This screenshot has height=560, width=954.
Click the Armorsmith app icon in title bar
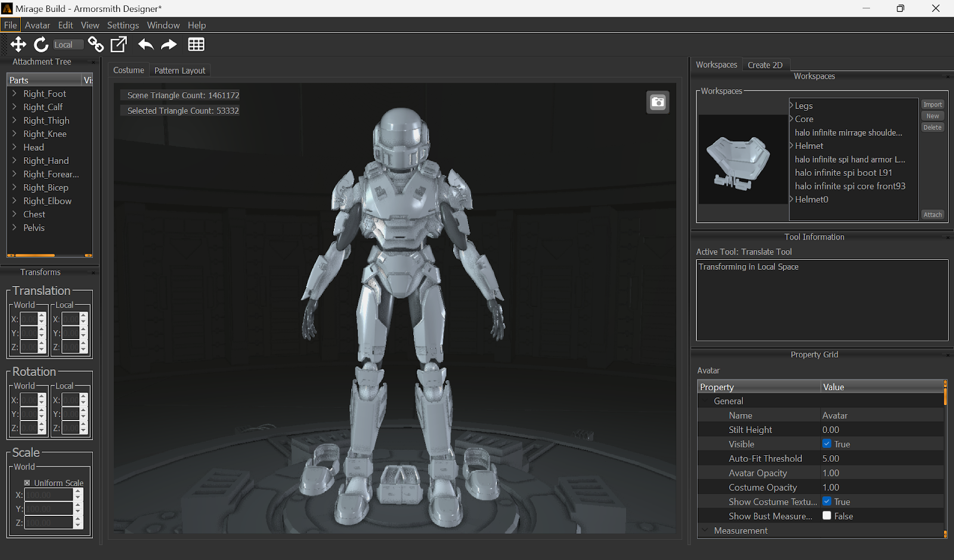[7, 8]
